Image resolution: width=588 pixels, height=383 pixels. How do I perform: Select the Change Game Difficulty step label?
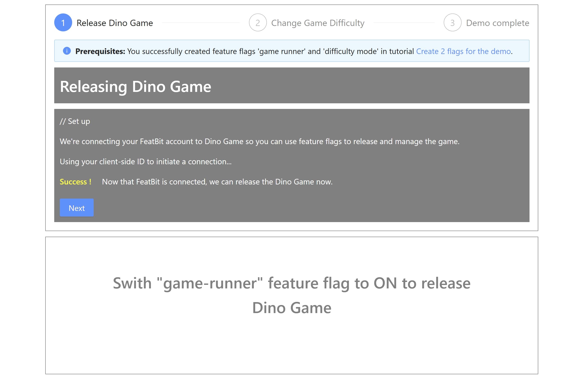(x=318, y=23)
